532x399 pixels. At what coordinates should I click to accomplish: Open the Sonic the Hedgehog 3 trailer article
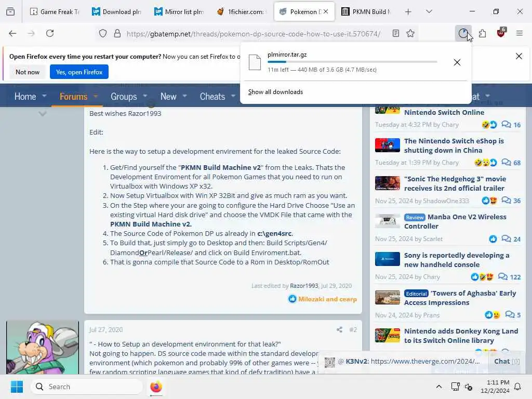click(x=455, y=183)
